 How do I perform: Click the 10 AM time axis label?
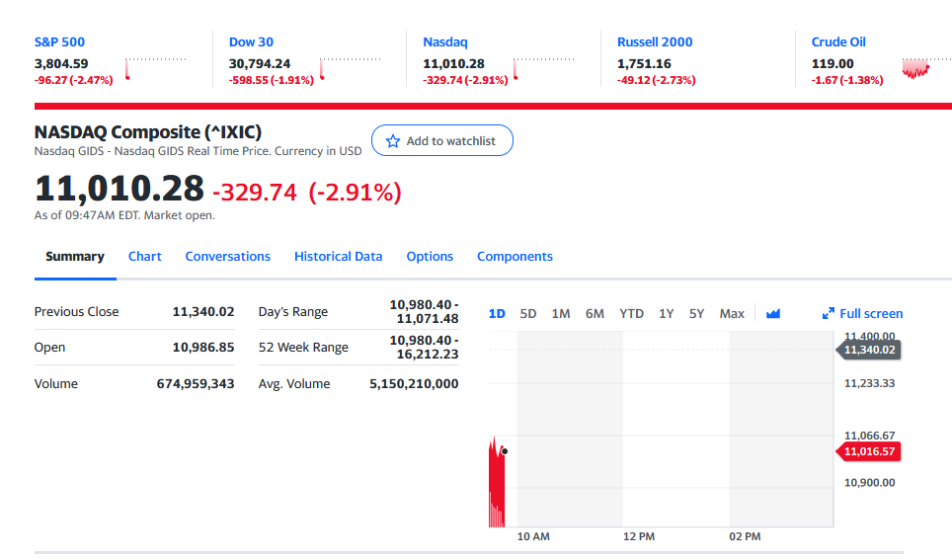[x=533, y=536]
